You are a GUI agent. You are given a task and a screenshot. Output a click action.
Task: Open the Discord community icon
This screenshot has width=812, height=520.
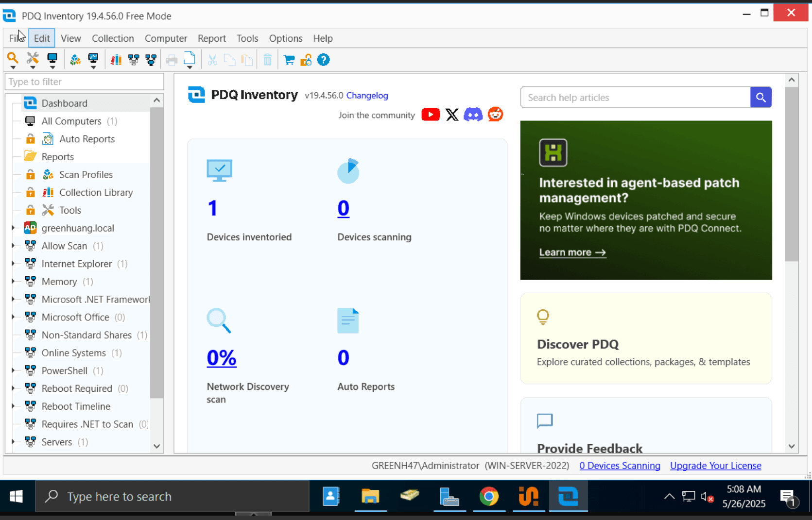[473, 115]
